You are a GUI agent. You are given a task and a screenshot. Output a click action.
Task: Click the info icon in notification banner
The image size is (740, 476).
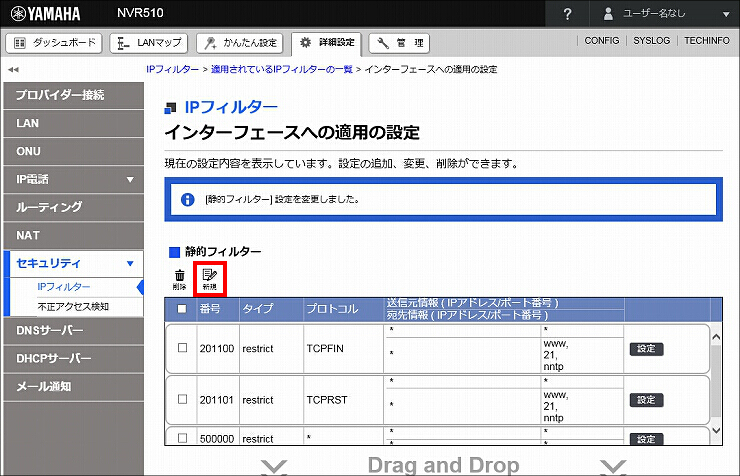click(x=188, y=200)
